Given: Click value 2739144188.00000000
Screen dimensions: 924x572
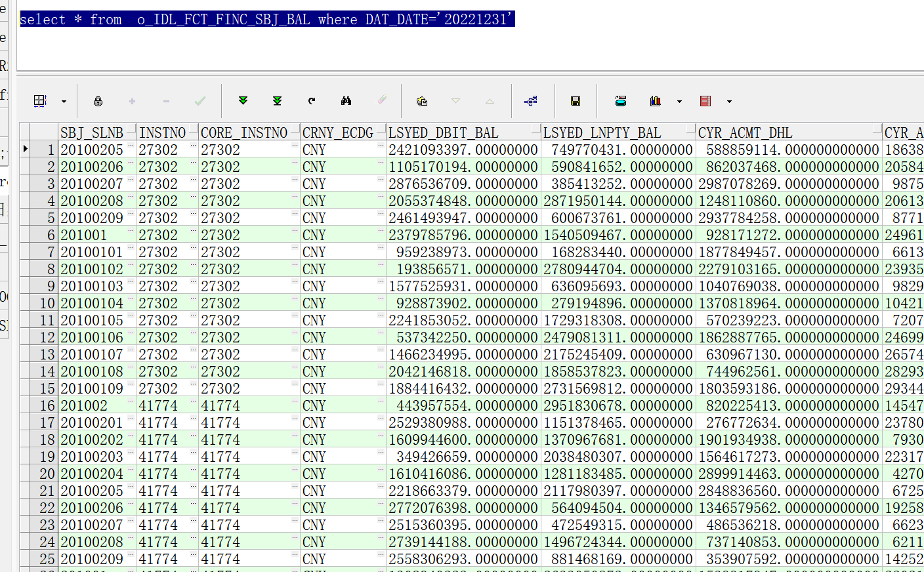Looking at the screenshot, I should pos(463,542).
